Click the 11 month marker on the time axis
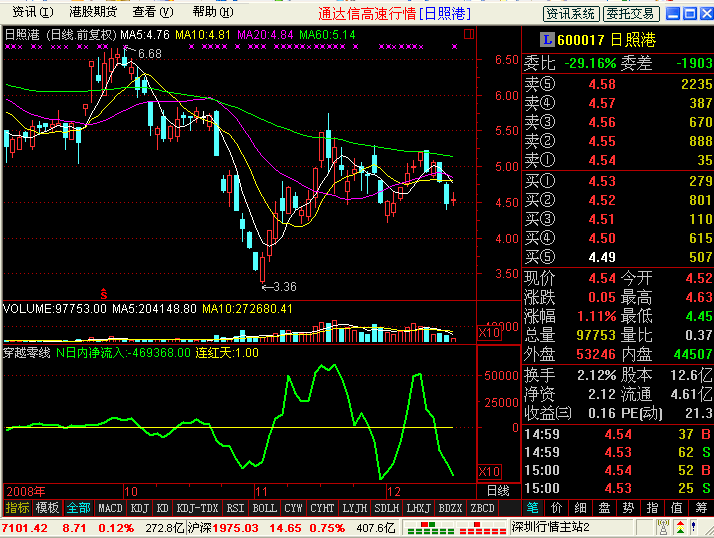Image resolution: width=714 pixels, height=538 pixels. pyautogui.click(x=261, y=492)
